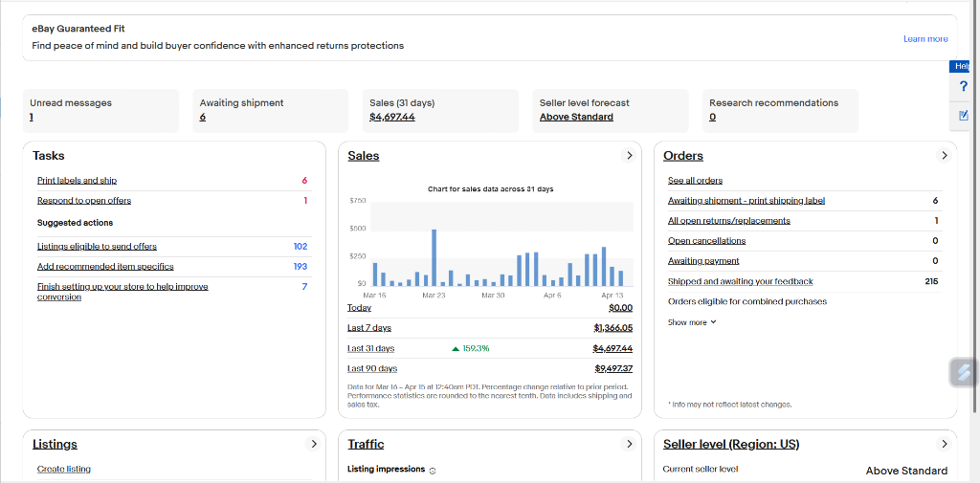Viewport: 980px width, 483px height.
Task: Click the Help question mark icon
Action: (x=963, y=87)
